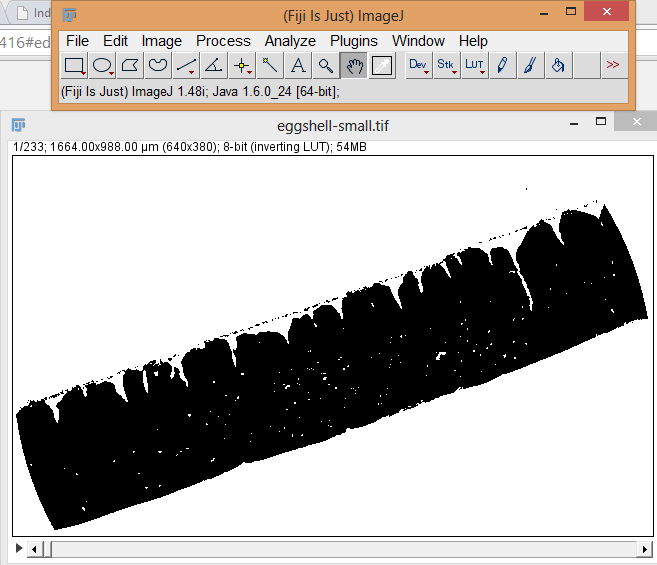657x565 pixels.
Task: Maximize the eggshell-small.tif window
Action: (x=601, y=122)
